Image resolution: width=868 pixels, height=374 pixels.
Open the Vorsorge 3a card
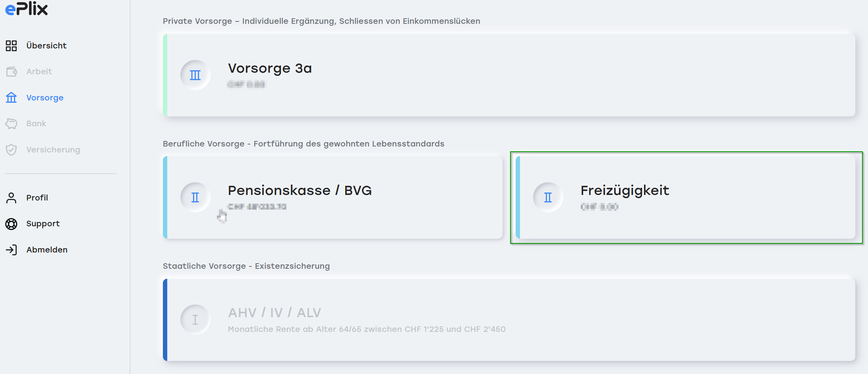point(509,75)
